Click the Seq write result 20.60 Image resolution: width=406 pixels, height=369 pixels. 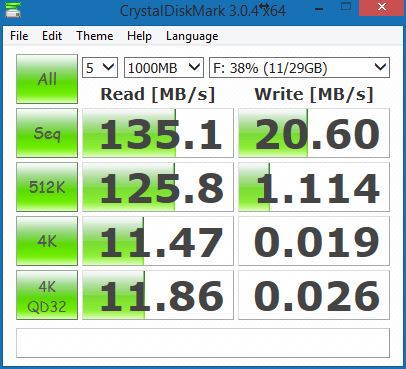314,133
